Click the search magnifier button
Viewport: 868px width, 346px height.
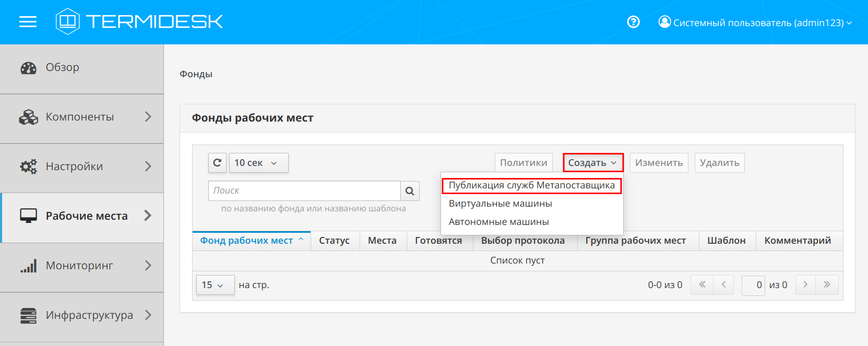tap(410, 191)
